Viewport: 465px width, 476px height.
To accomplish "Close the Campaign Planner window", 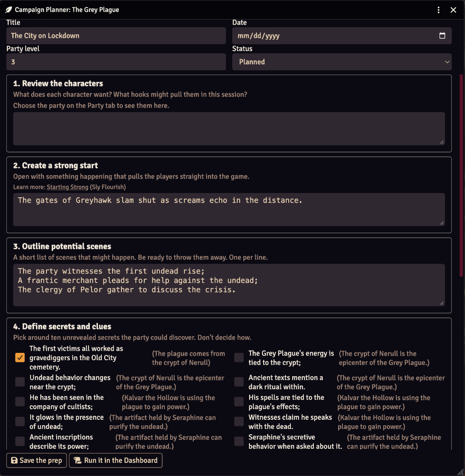I will tap(453, 10).
